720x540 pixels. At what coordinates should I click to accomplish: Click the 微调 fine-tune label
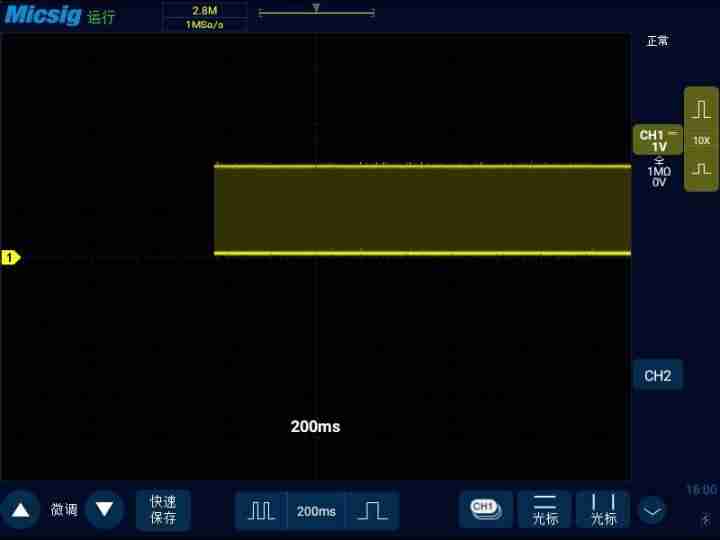(x=64, y=510)
